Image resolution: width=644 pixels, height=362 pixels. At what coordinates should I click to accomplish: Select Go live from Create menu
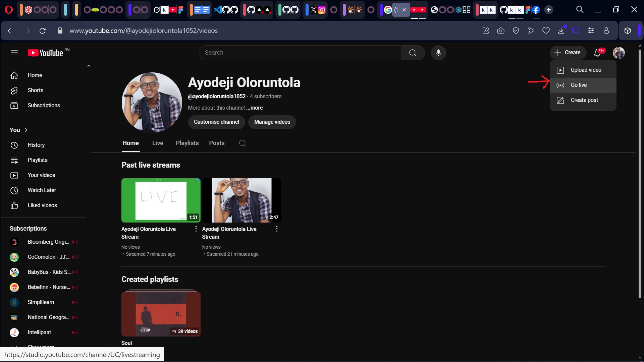tap(579, 85)
